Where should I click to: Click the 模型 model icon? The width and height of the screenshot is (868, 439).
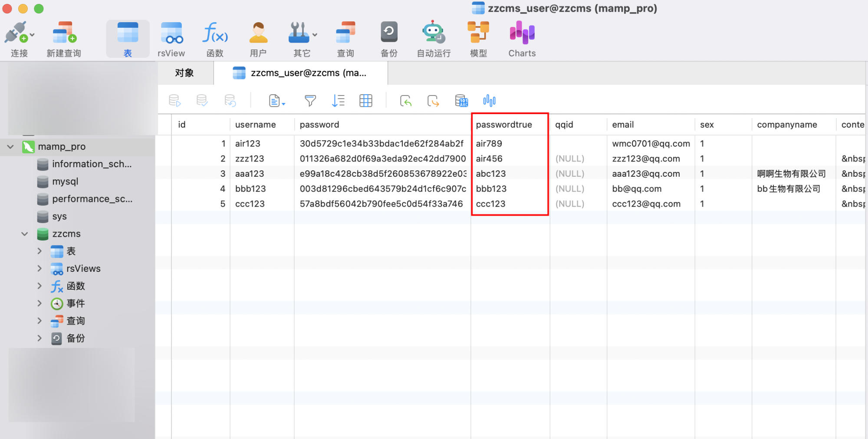[478, 33]
